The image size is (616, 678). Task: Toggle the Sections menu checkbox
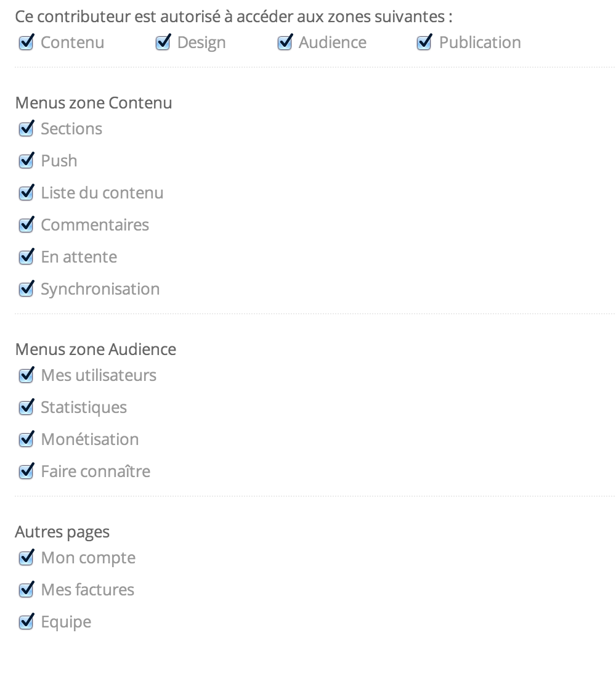click(26, 129)
